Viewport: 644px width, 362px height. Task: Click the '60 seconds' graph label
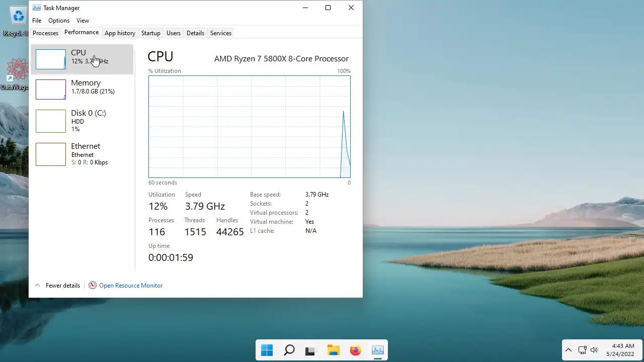[163, 183]
